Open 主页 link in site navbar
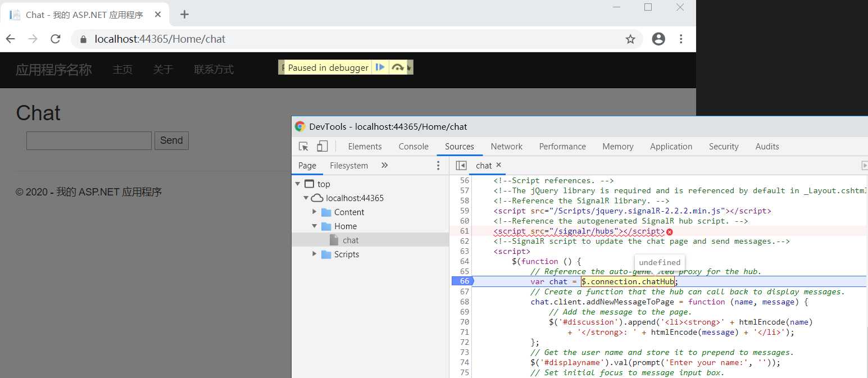Screen dimensions: 868x378 [122, 70]
